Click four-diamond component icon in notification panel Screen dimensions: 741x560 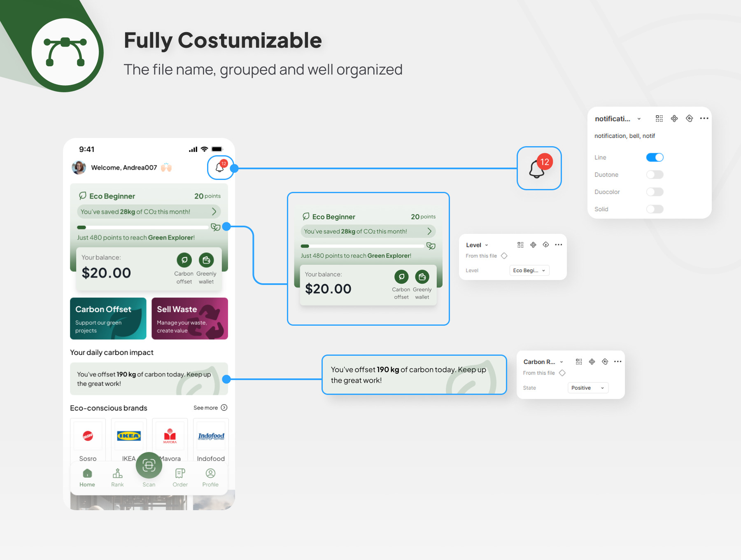click(x=674, y=119)
